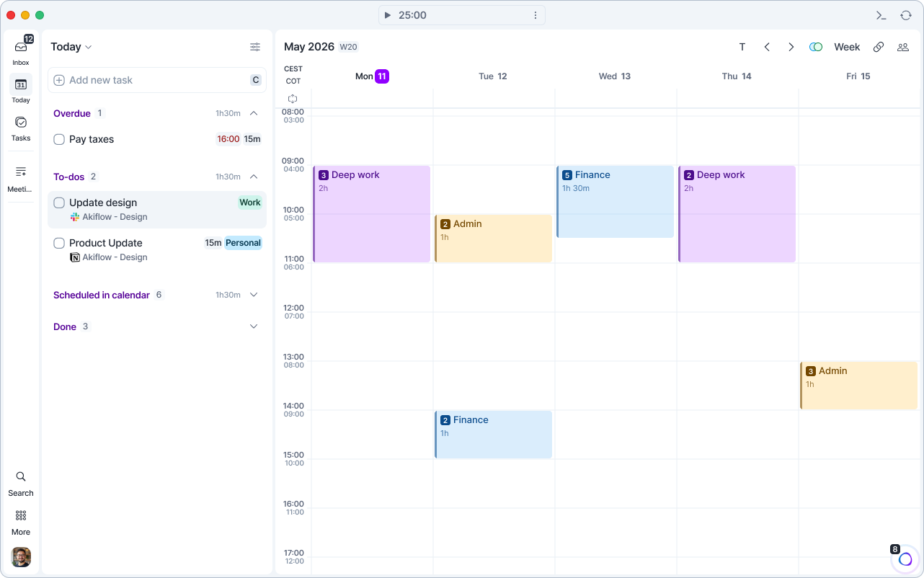
Task: Open Wednesday's Finance event
Action: coord(616,202)
